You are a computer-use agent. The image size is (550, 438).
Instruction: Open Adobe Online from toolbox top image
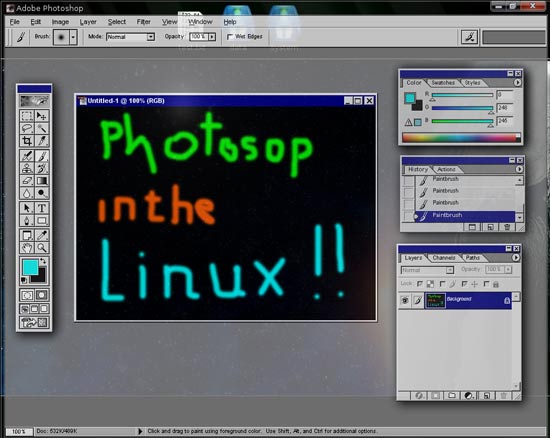(34, 101)
